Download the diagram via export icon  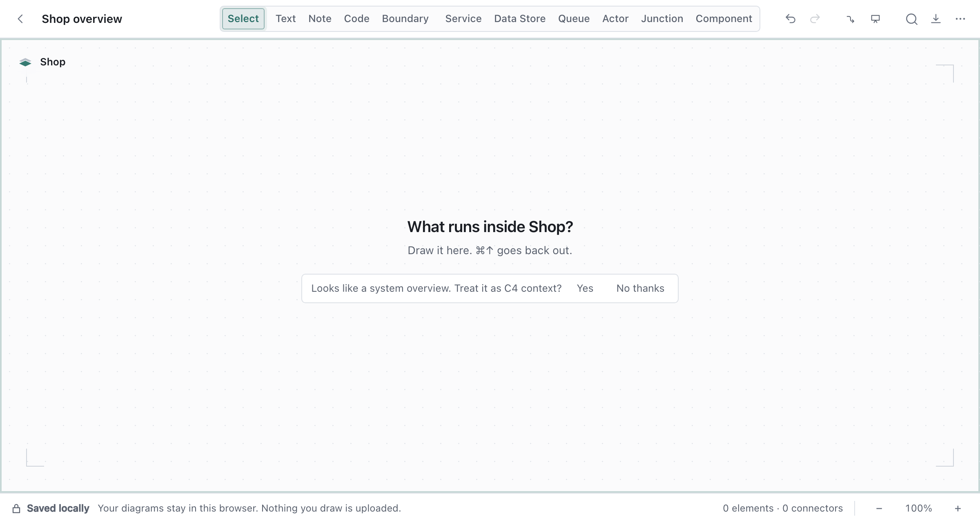(x=936, y=19)
